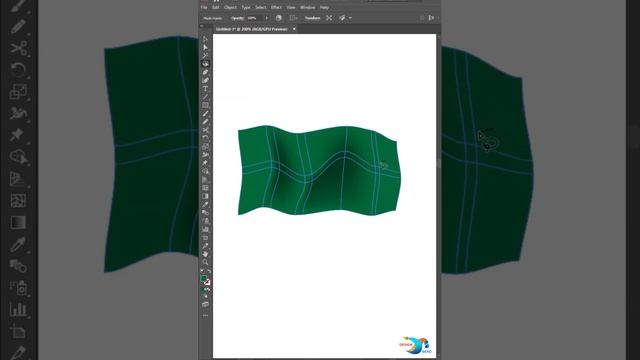The width and height of the screenshot is (640, 360).
Task: Click the Opacity value field
Action: click(254, 18)
